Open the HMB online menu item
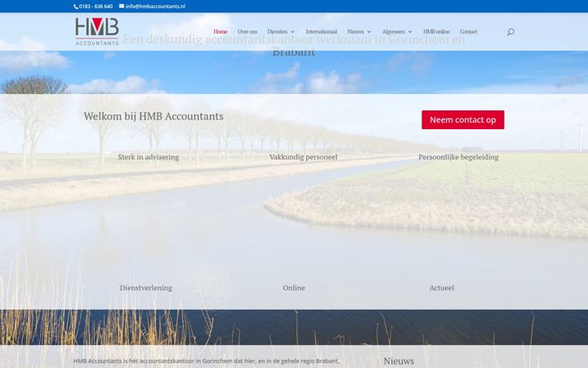 (x=436, y=32)
